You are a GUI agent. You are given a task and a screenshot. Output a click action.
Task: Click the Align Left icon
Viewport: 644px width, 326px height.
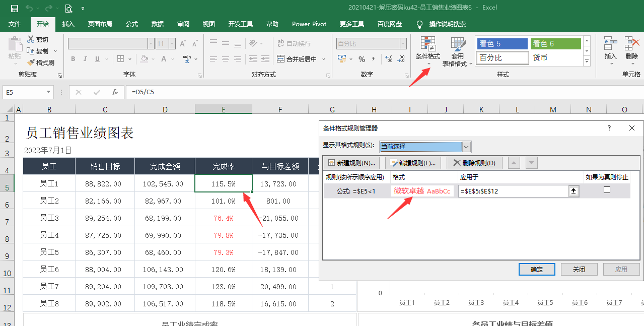tap(213, 59)
